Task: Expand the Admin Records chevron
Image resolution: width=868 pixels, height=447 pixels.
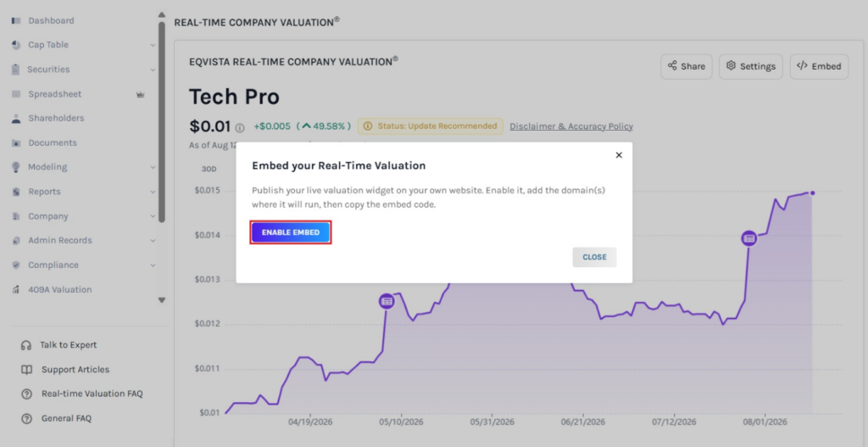Action: point(153,241)
